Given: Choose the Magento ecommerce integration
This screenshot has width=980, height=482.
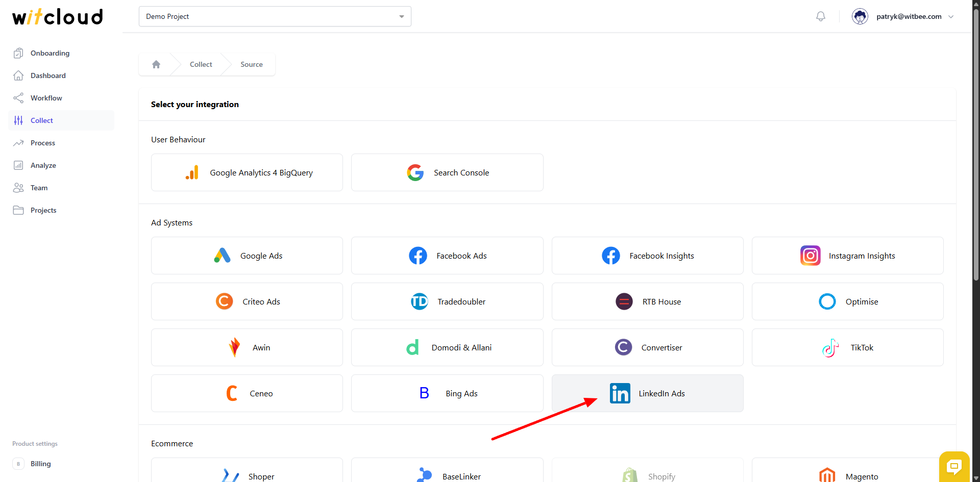Looking at the screenshot, I should coord(848,470).
